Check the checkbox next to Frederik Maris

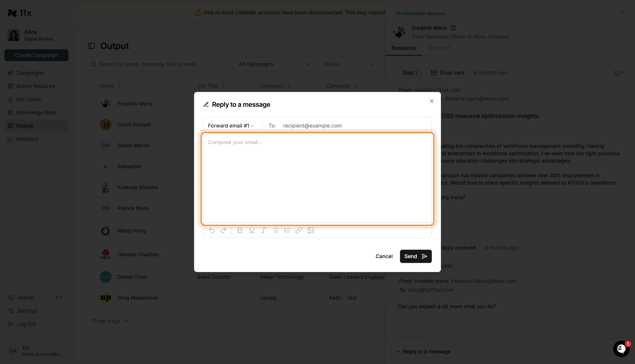click(92, 104)
